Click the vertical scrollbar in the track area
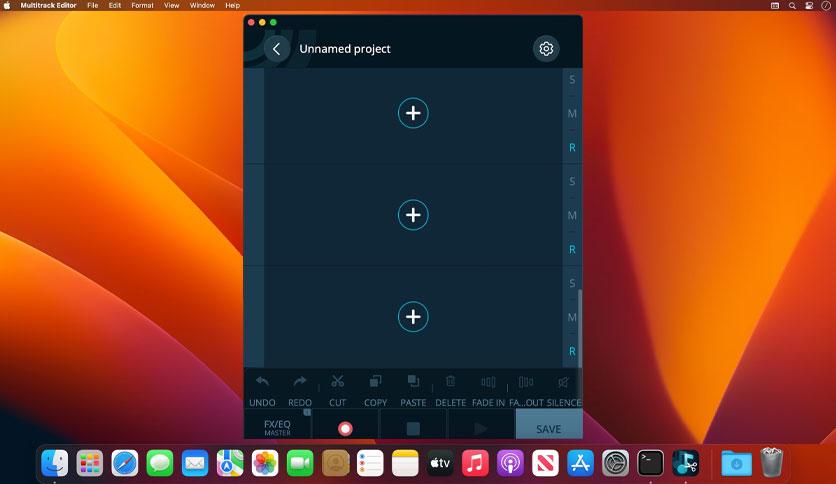Viewport: 836px width, 484px height. (x=580, y=328)
